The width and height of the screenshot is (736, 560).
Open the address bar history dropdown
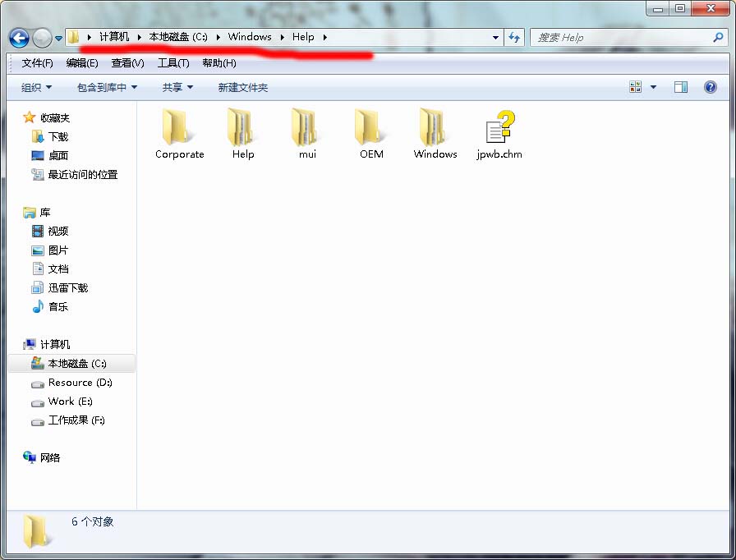tap(495, 37)
